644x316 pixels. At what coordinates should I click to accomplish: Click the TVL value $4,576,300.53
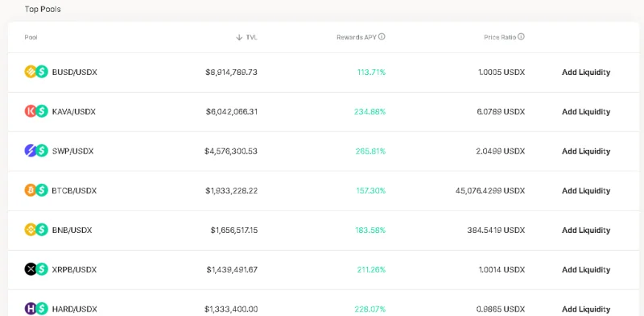[231, 151]
